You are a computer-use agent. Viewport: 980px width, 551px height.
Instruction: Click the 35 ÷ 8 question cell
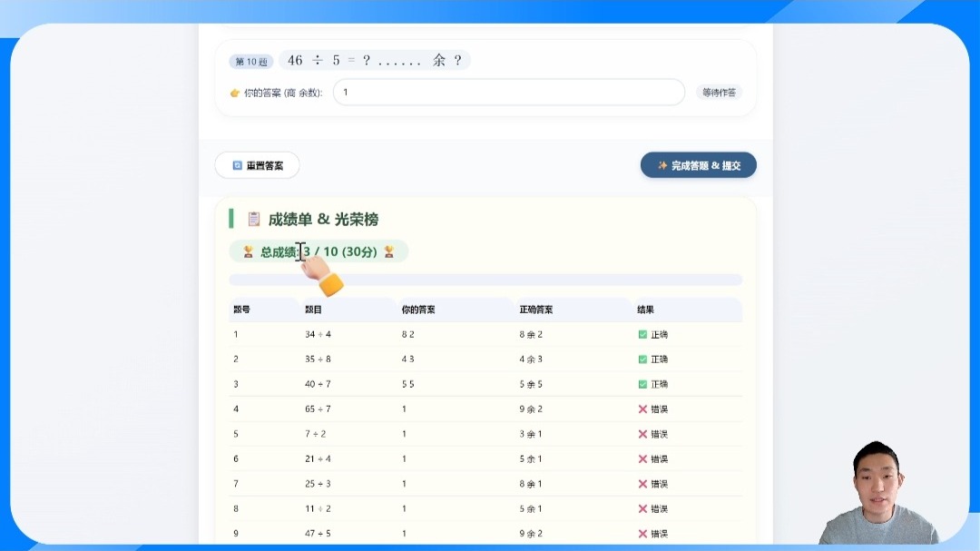pyautogui.click(x=318, y=359)
